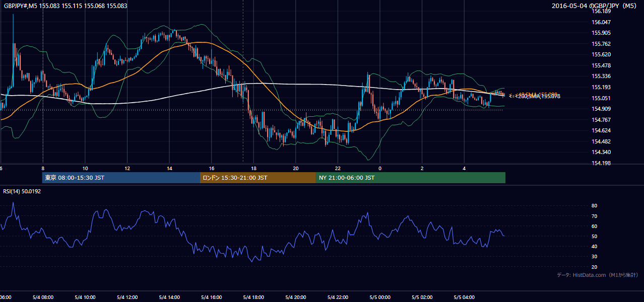Screen dimensions: 644x302
Task: Click the 5/4 14:00 time axis label
Action: (x=169, y=297)
